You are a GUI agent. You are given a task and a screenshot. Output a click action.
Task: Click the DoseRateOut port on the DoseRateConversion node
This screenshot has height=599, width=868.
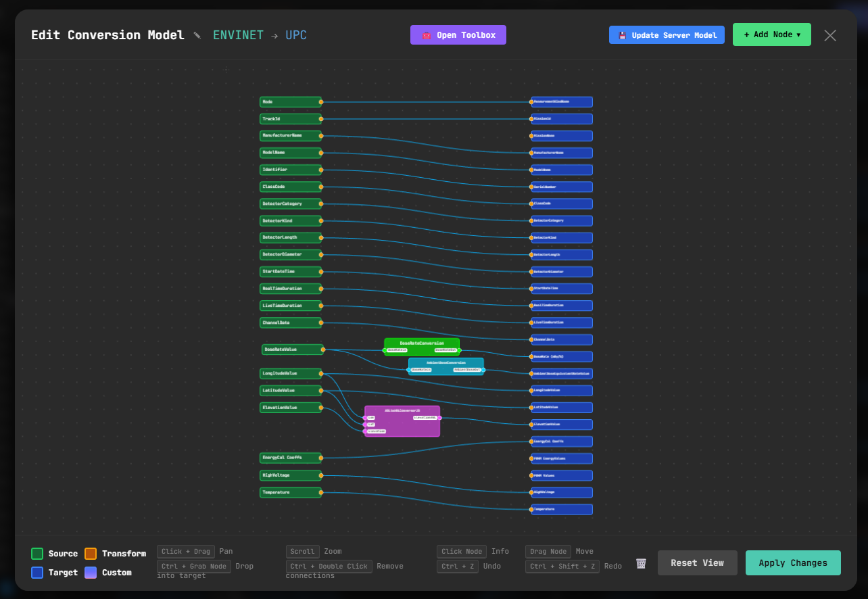click(x=458, y=350)
